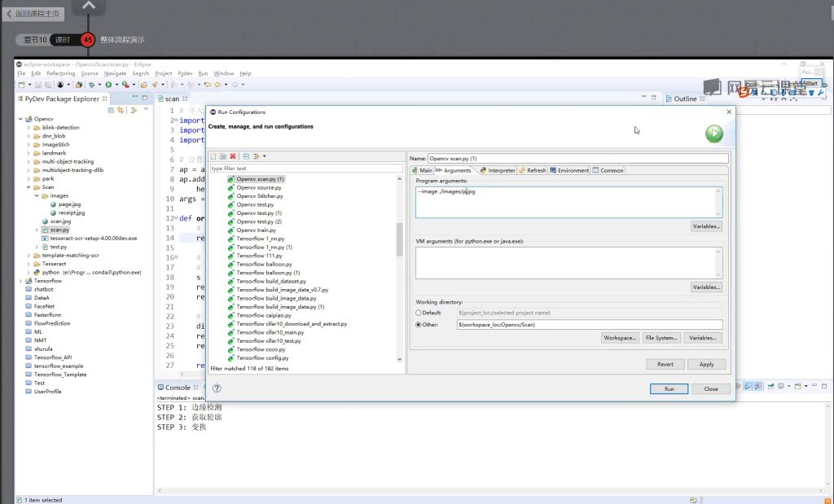Click the Run button in the dialog
The height and width of the screenshot is (504, 834).
pyautogui.click(x=669, y=388)
